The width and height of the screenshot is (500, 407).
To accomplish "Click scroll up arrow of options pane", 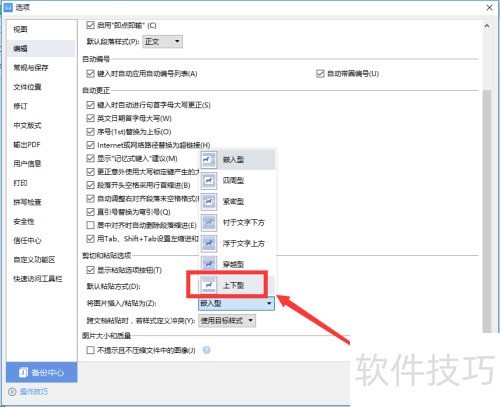I will (487, 26).
